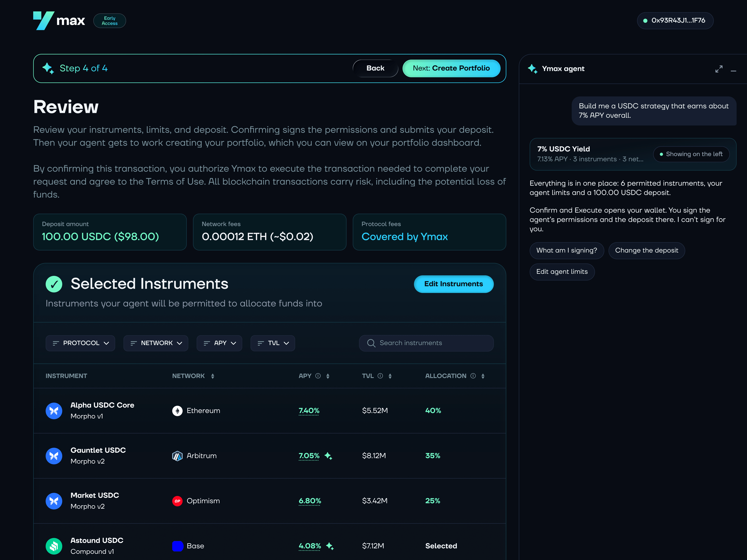Viewport: 747px width, 560px height.
Task: Click the Ethereum network icon
Action: [x=177, y=411]
